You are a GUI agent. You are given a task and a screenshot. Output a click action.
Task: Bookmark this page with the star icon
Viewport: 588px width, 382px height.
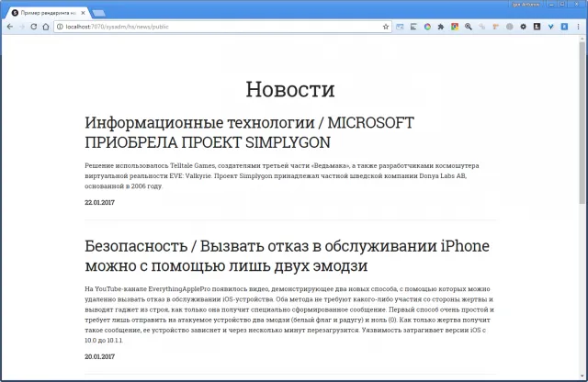(386, 27)
